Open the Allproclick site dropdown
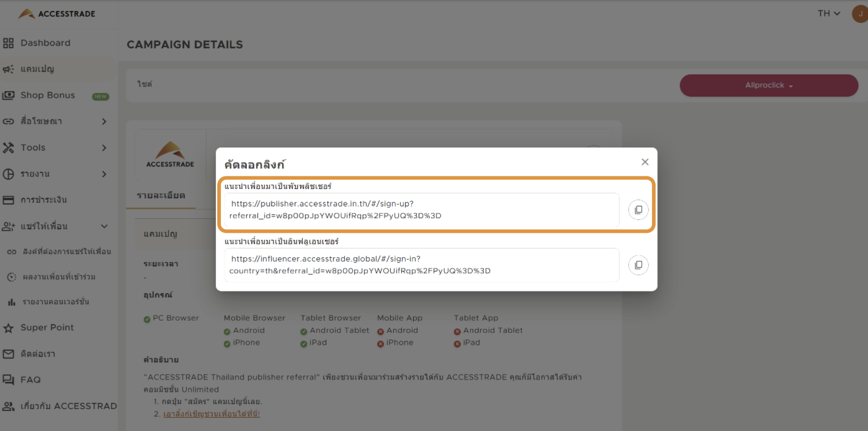This screenshot has height=431, width=868. [769, 85]
